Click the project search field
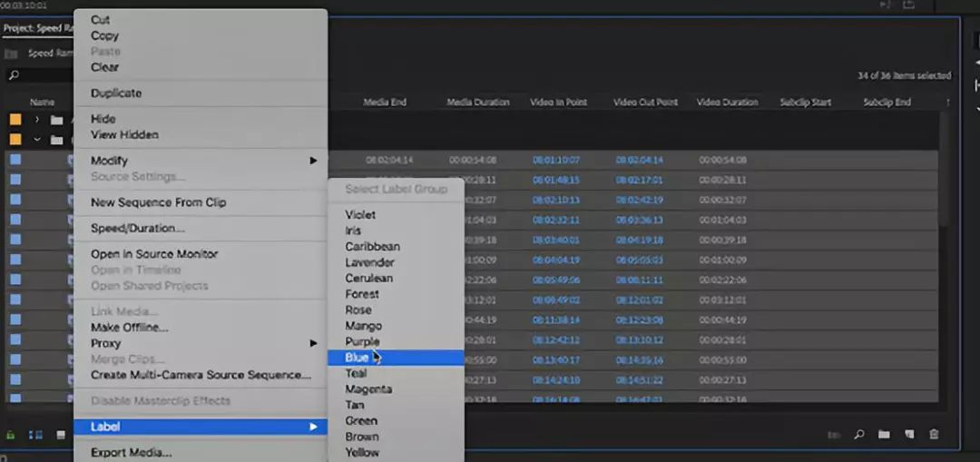This screenshot has height=462, width=980. (41, 75)
